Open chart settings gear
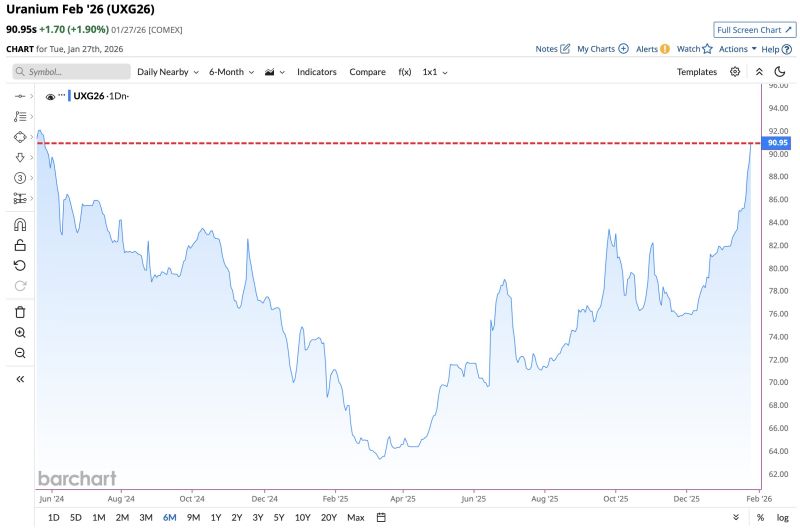The height and width of the screenshot is (529, 800). point(735,71)
